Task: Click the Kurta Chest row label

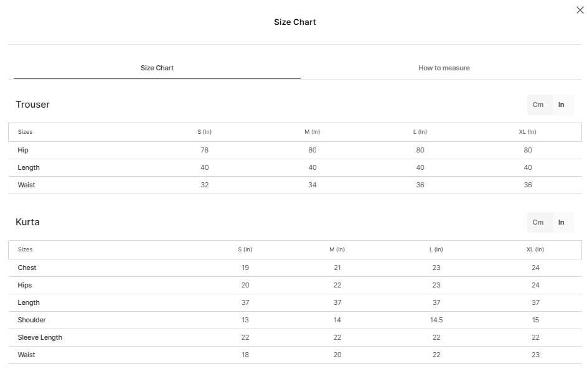Action: tap(27, 268)
